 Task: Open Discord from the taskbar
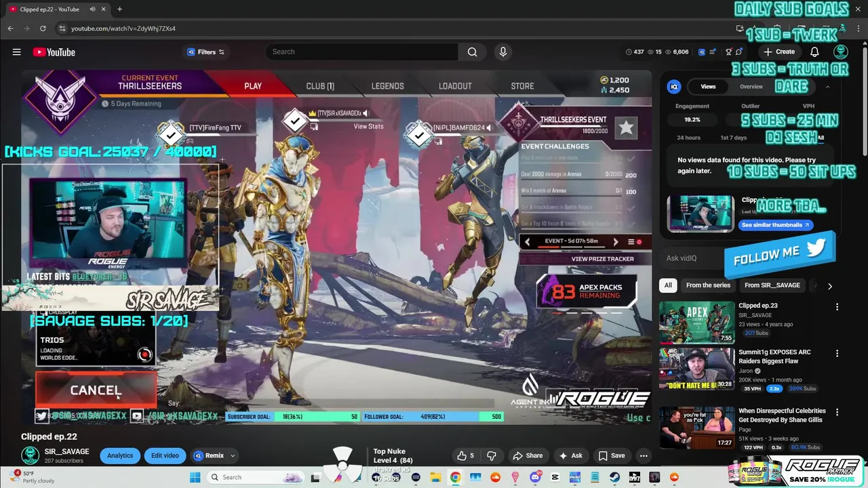click(534, 477)
